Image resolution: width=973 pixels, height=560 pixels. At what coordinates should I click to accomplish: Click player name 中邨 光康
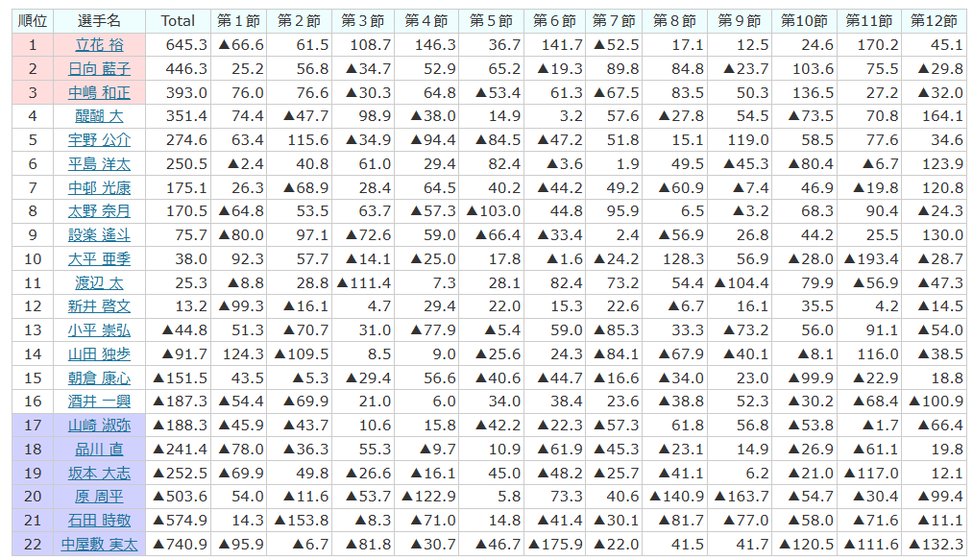point(99,188)
